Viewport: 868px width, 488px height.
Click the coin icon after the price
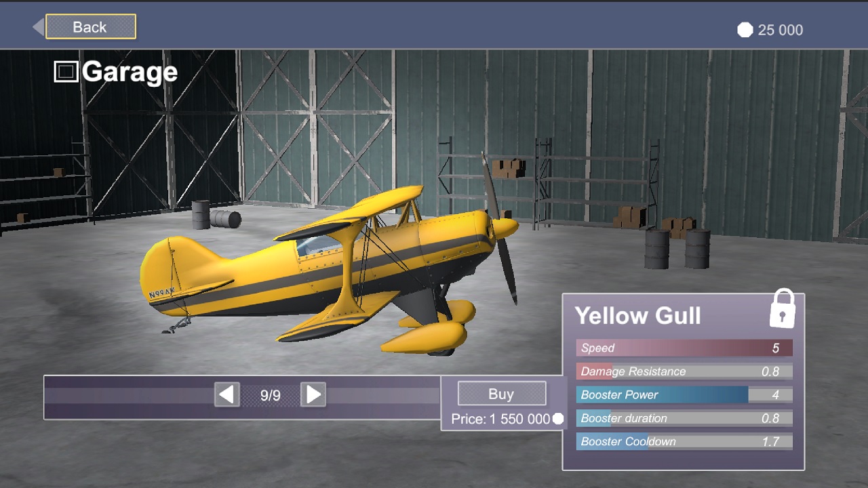click(558, 419)
